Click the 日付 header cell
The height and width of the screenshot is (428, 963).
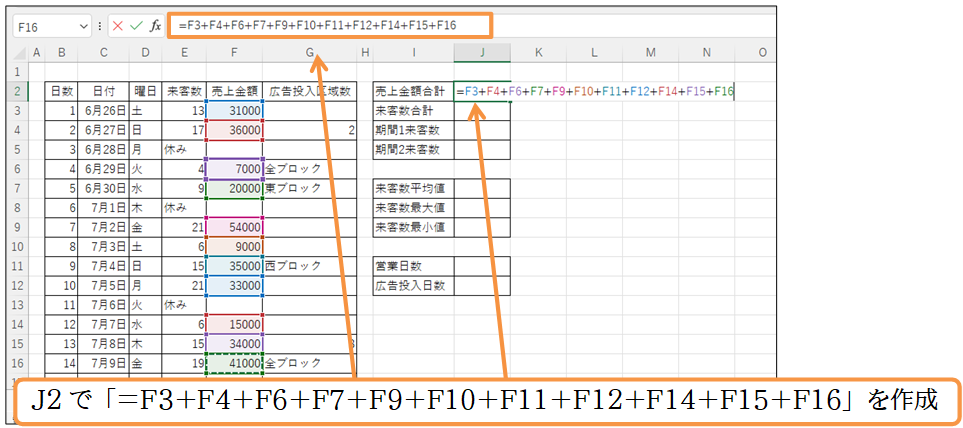click(103, 91)
